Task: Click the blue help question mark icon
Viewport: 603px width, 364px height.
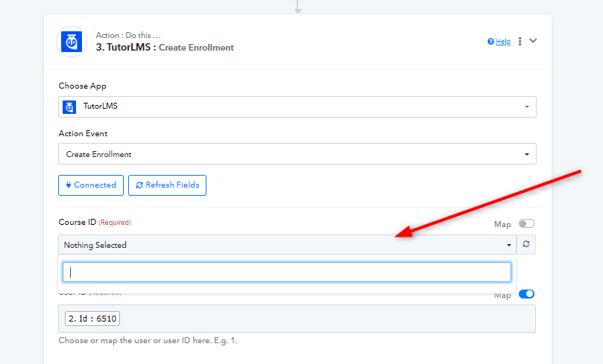Action: pos(490,42)
